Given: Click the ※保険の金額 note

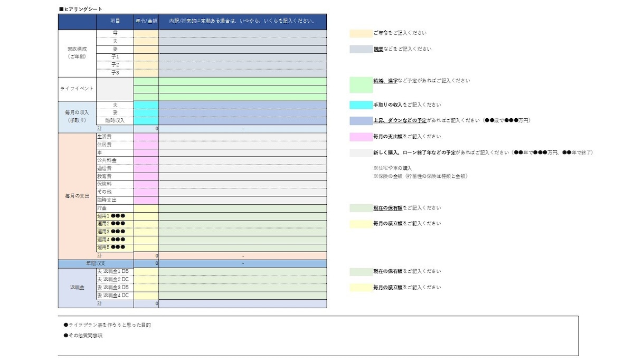Looking at the screenshot, I should pos(420,176).
